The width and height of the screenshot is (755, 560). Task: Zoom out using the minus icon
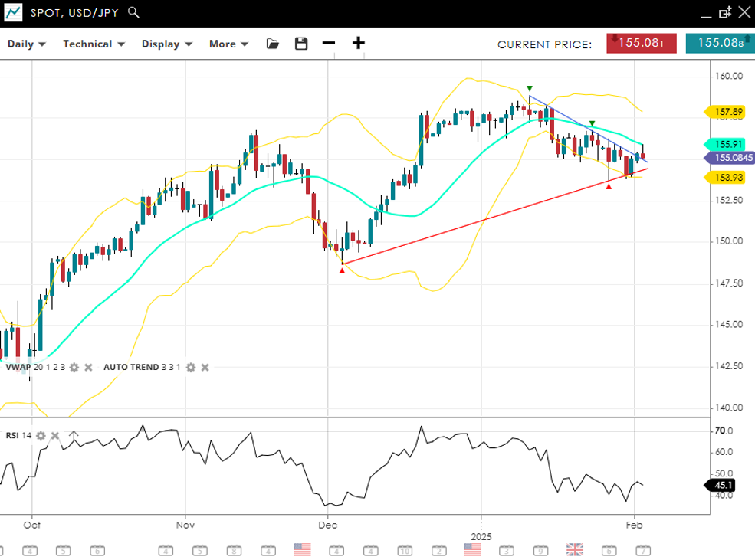[329, 43]
